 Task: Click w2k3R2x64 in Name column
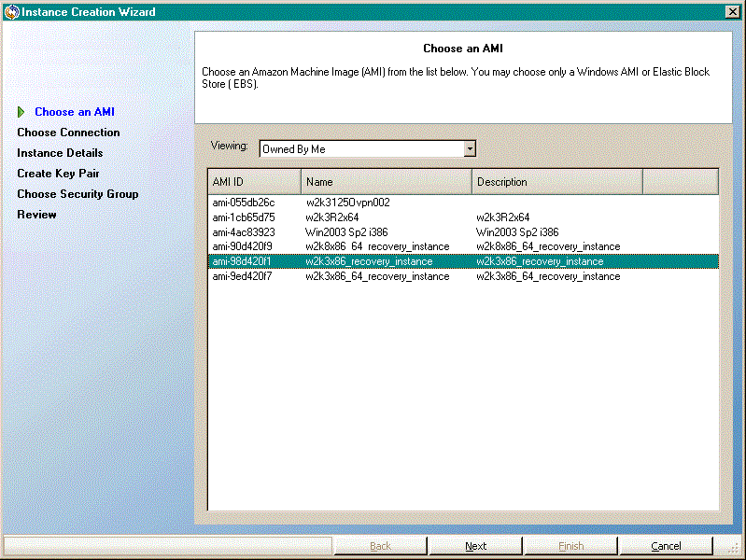coord(332,217)
